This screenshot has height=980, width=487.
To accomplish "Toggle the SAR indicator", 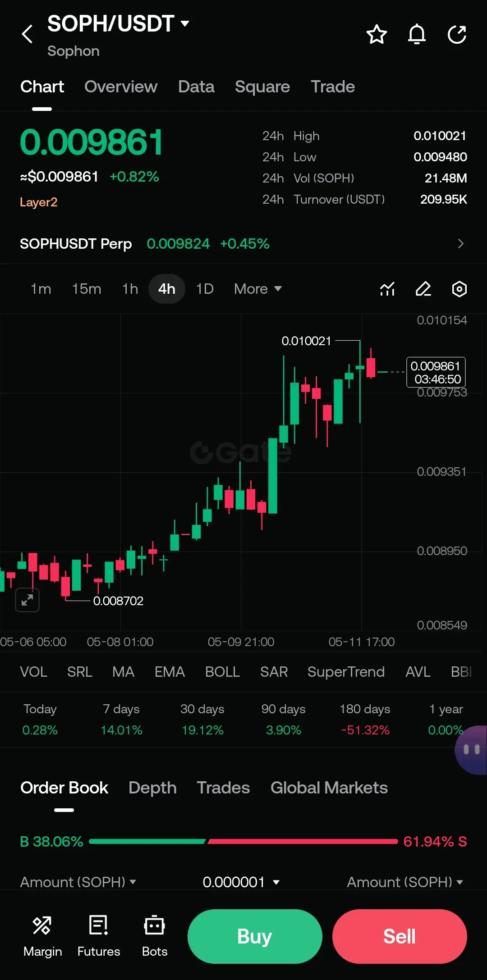I will [x=274, y=672].
